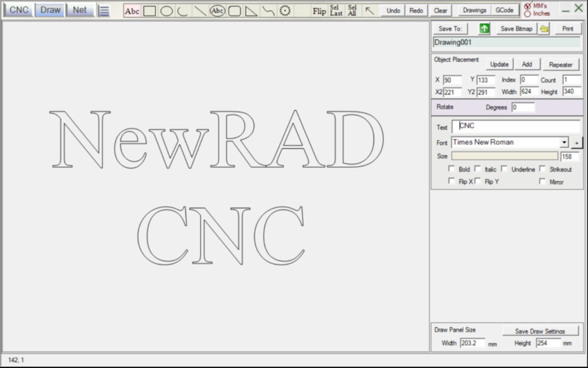Click the Add object button

527,64
